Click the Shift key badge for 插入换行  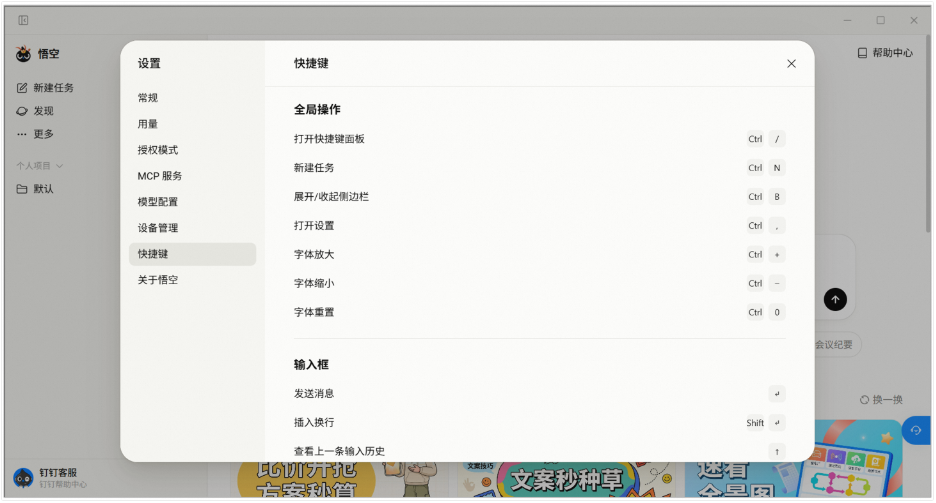click(x=755, y=422)
